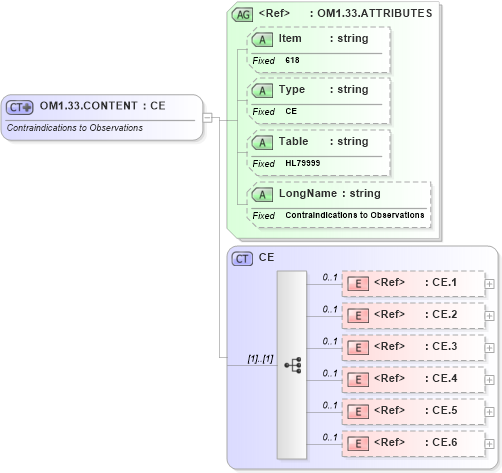Select the <Ref> : CE.4 label
This screenshot has height=473, width=502.
415,378
